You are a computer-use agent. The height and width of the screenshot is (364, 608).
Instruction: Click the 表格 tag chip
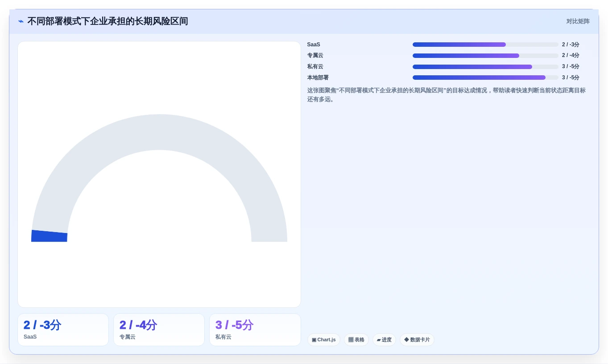point(356,340)
